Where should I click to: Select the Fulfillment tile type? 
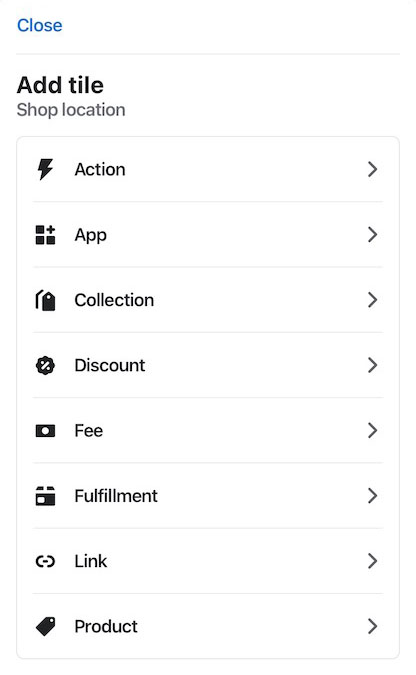208,496
